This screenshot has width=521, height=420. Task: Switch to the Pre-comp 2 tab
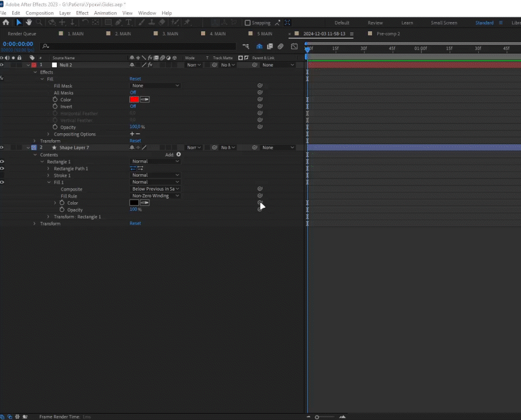(x=388, y=34)
